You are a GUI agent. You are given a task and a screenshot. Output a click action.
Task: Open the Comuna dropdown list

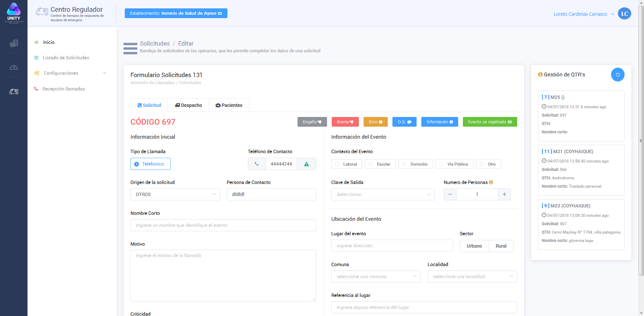376,276
